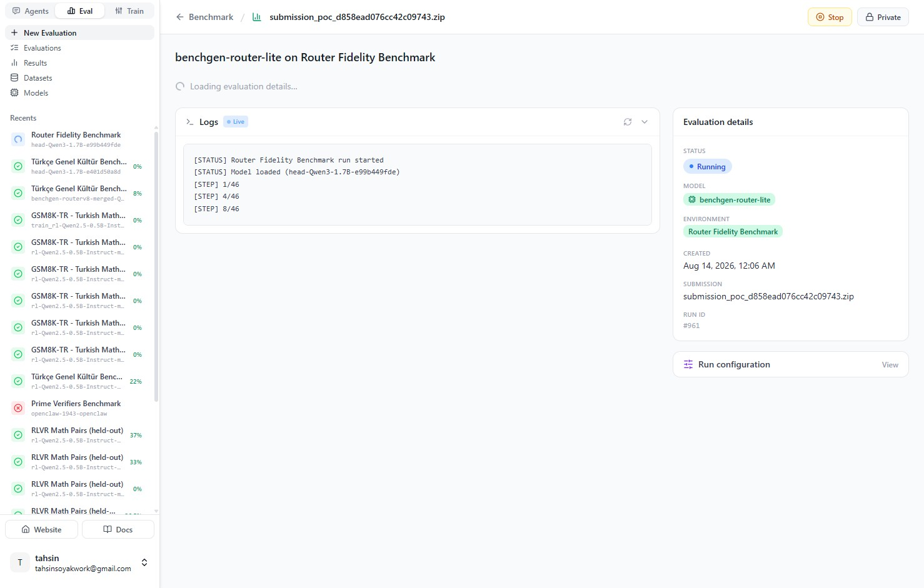Start a New Evaluation
Image resolution: width=924 pixels, height=588 pixels.
tap(79, 32)
